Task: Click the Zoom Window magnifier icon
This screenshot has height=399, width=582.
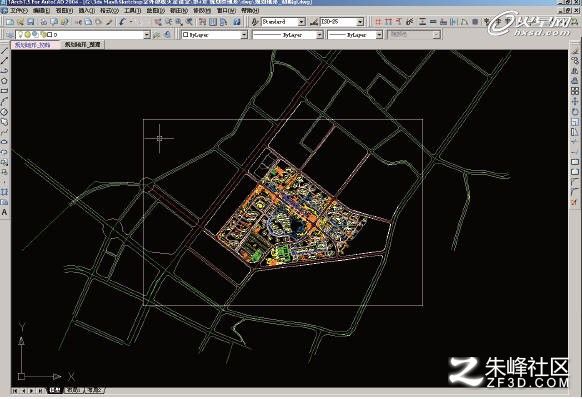Action: click(x=179, y=22)
